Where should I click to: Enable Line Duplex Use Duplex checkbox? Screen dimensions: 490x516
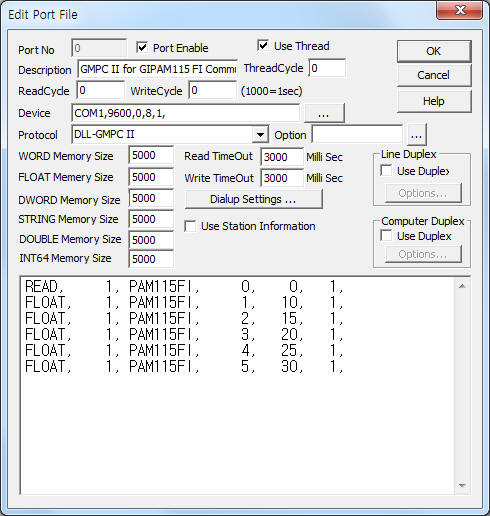tap(386, 171)
